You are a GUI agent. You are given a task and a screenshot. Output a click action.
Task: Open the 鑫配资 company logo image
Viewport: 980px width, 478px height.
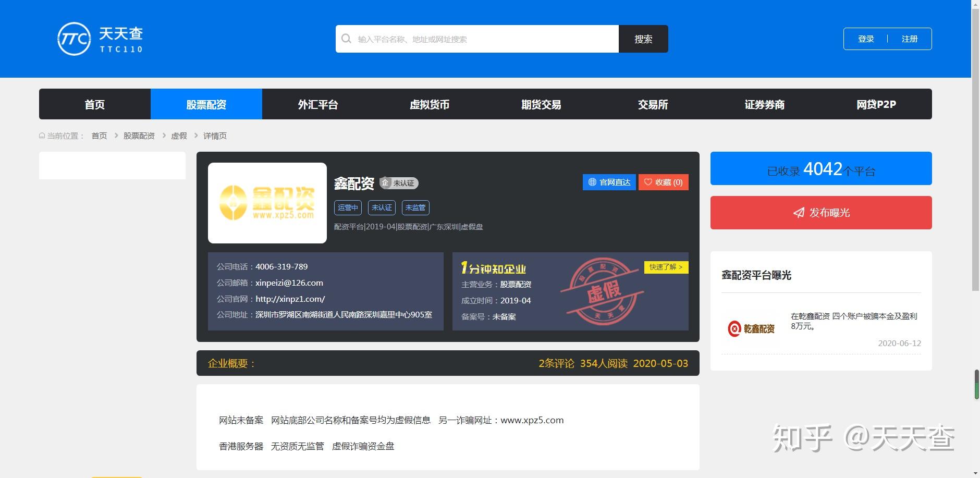pyautogui.click(x=267, y=203)
